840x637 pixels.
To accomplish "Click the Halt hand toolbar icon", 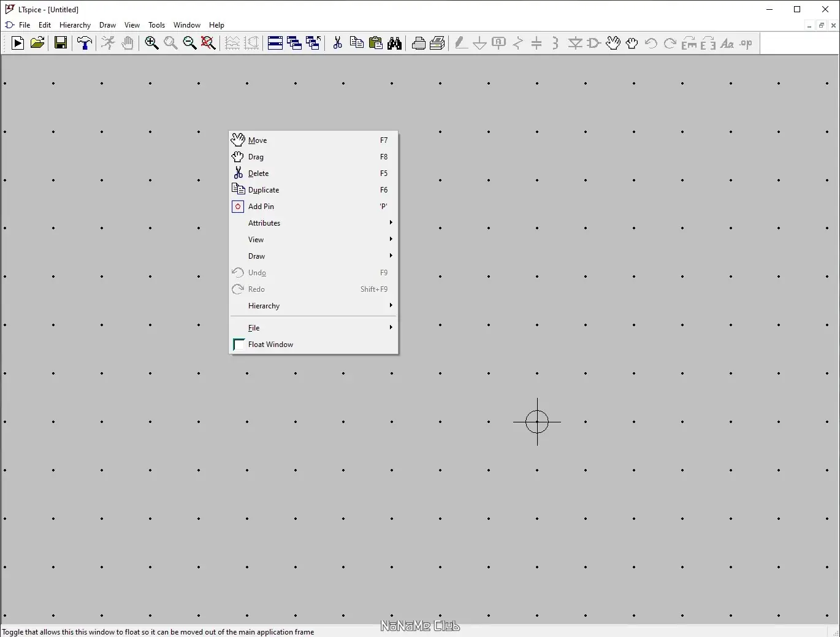I will [x=128, y=43].
